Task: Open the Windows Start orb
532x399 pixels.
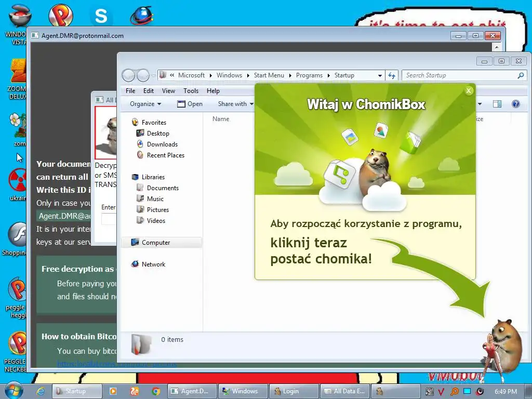Action: coord(14,391)
